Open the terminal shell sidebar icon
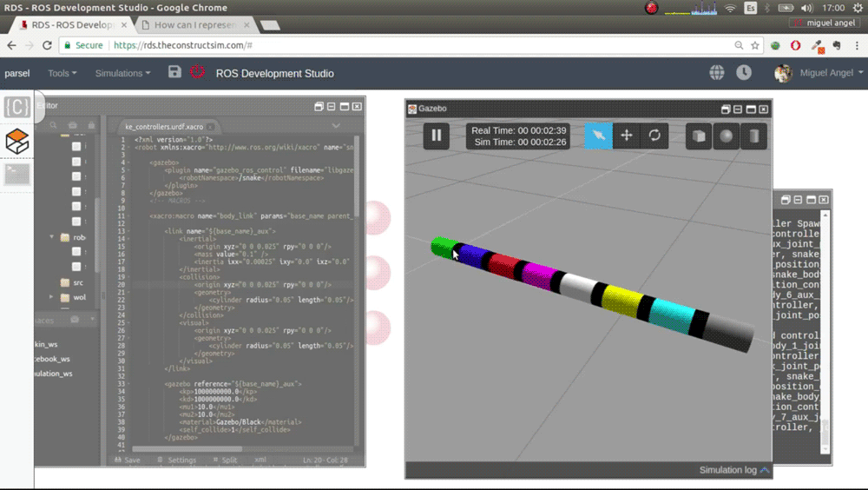The height and width of the screenshot is (490, 868). tap(16, 175)
